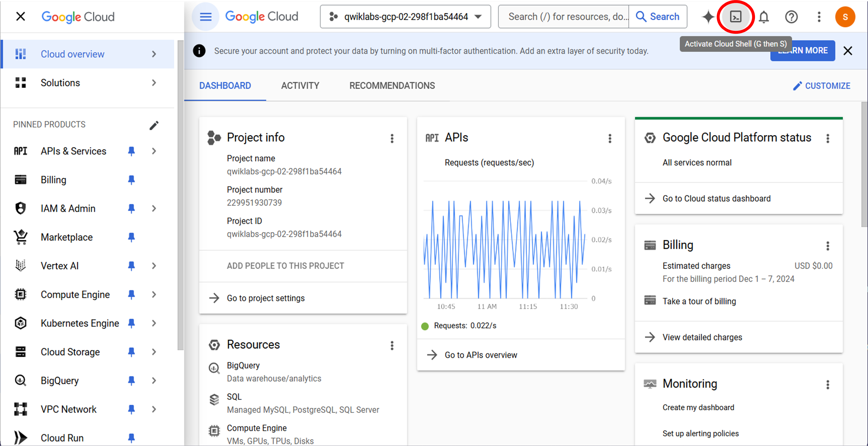The height and width of the screenshot is (446, 868).
Task: Open the top bar three-dot settings menu
Action: 819,17
